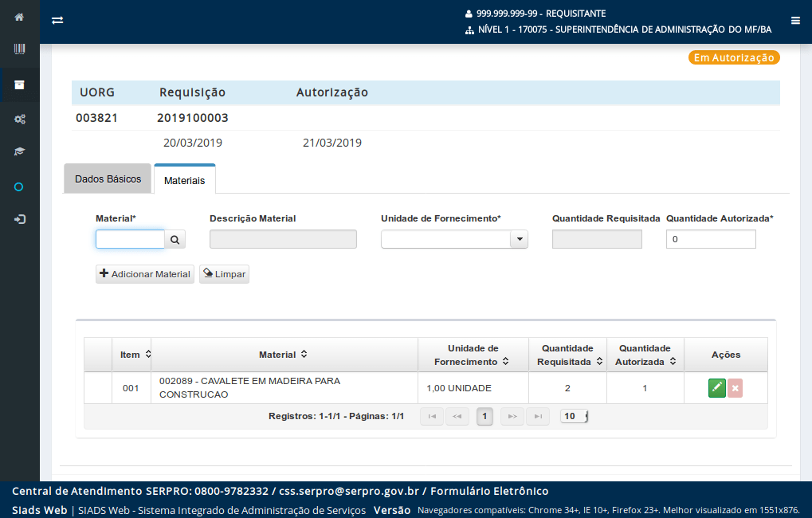Click UORG value 003821
812x518 pixels.
pos(97,118)
